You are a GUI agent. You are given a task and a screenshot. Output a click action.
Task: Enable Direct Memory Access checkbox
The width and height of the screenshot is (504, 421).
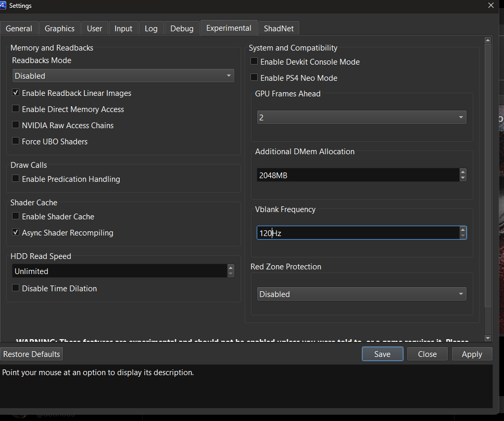16,109
